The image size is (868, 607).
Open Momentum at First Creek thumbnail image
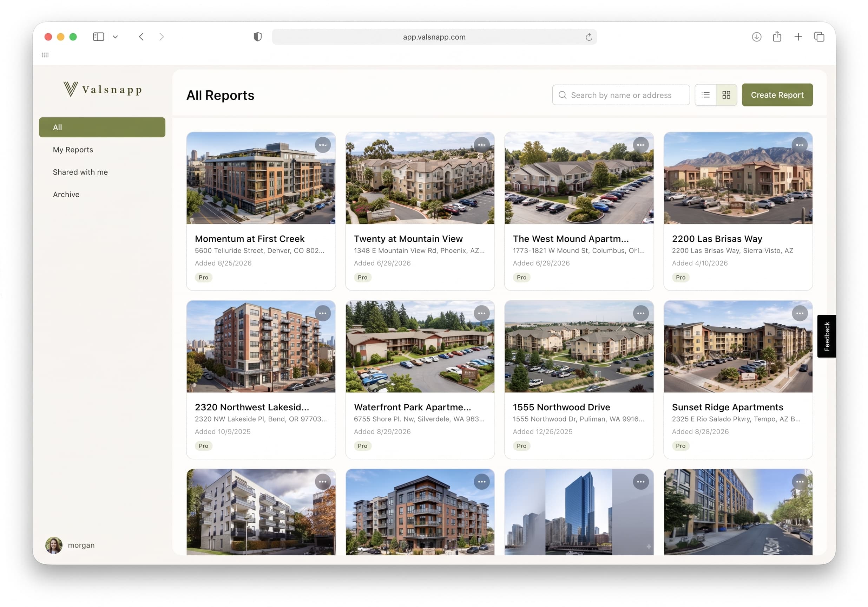[x=261, y=178]
